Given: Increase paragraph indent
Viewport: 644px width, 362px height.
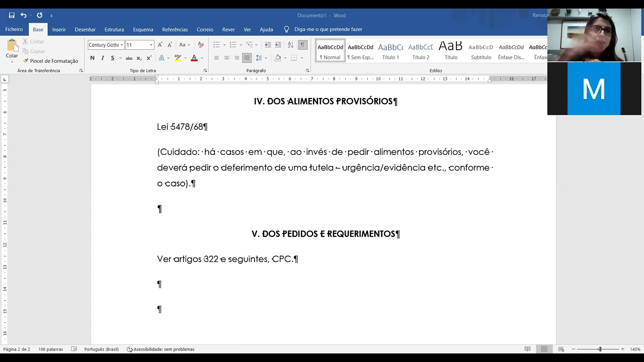Looking at the screenshot, I should (278, 45).
